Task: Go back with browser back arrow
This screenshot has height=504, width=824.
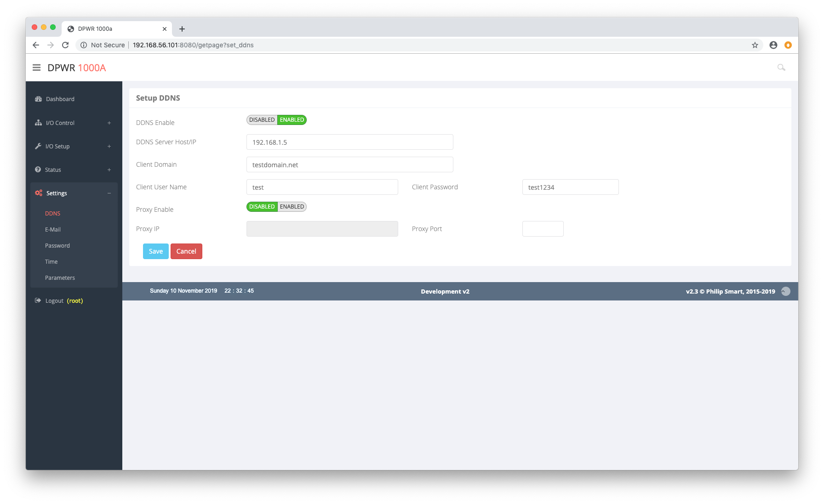Action: click(36, 45)
